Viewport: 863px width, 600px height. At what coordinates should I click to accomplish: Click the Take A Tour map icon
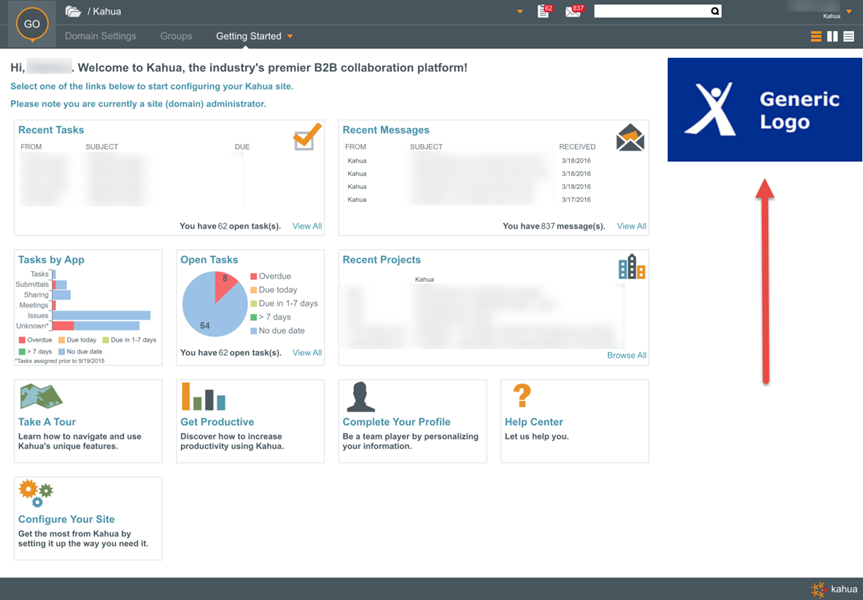pos(41,397)
